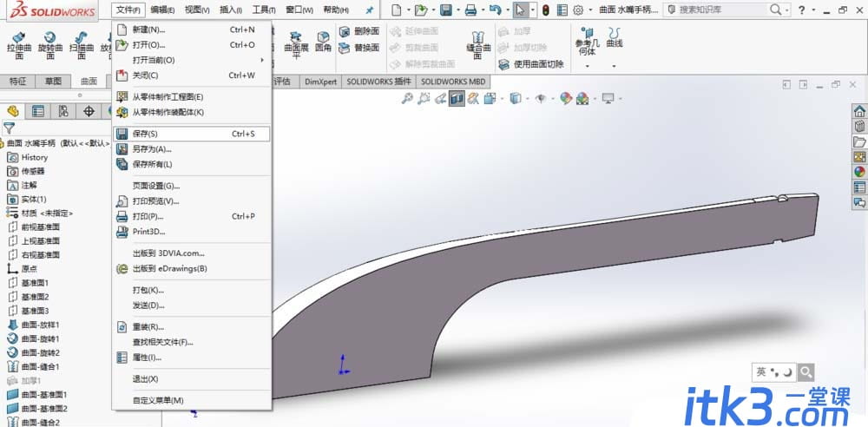
Task: Choose Save As (另存为) menu entry
Action: pos(192,149)
